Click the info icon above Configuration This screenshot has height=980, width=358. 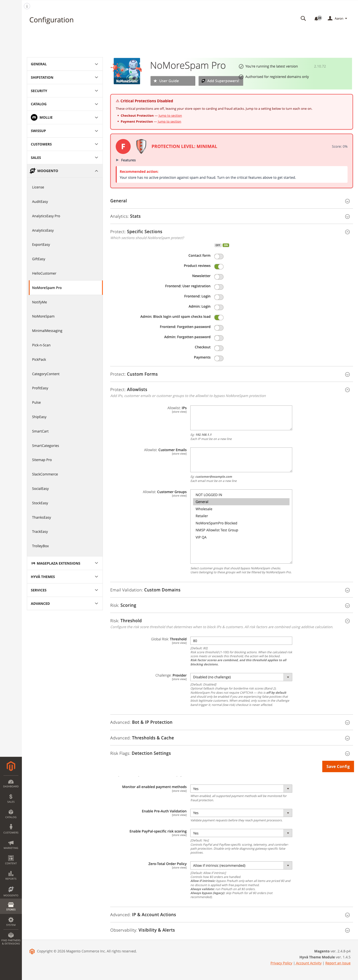pos(27,6)
